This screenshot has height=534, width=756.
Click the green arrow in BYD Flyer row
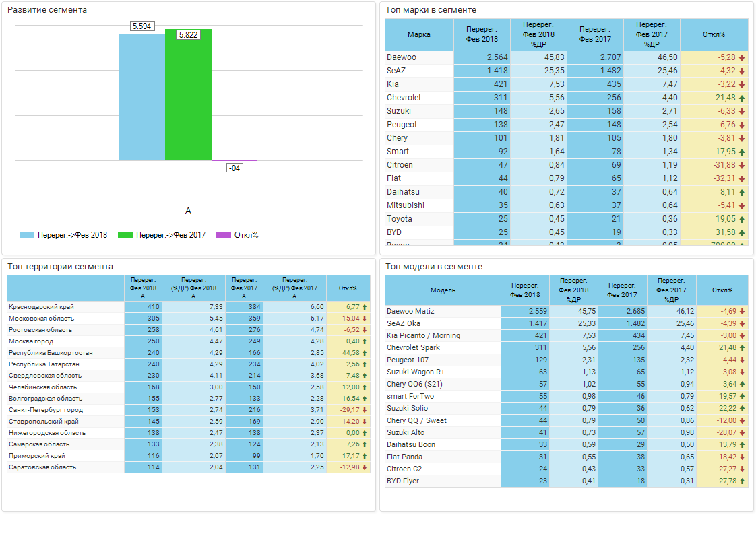[x=742, y=481]
